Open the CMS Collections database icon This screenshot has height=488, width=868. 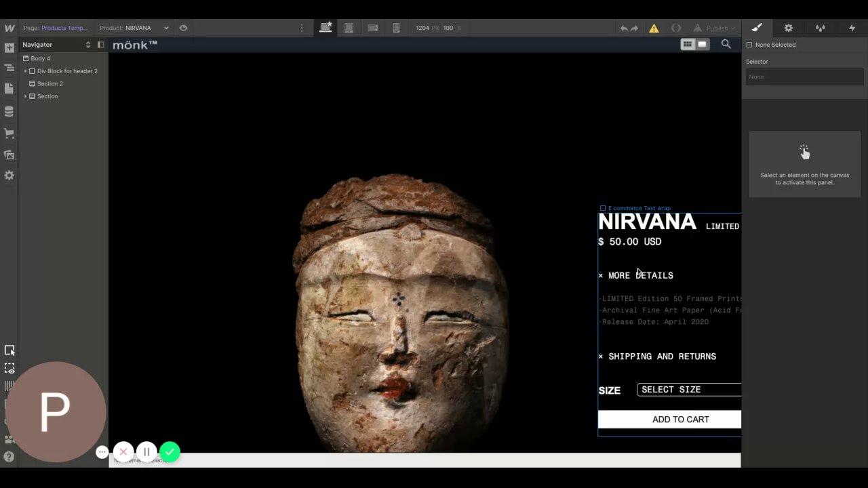[x=9, y=112]
